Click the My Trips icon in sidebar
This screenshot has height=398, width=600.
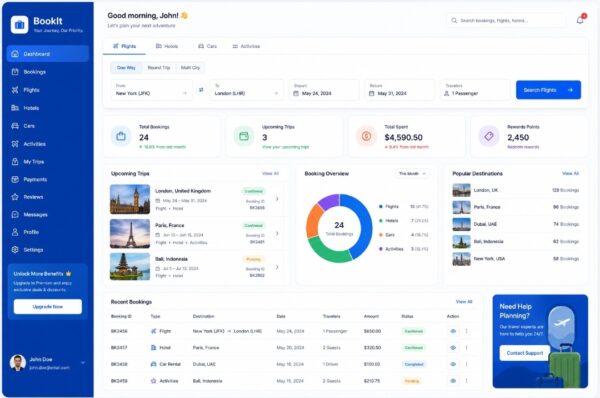[15, 161]
